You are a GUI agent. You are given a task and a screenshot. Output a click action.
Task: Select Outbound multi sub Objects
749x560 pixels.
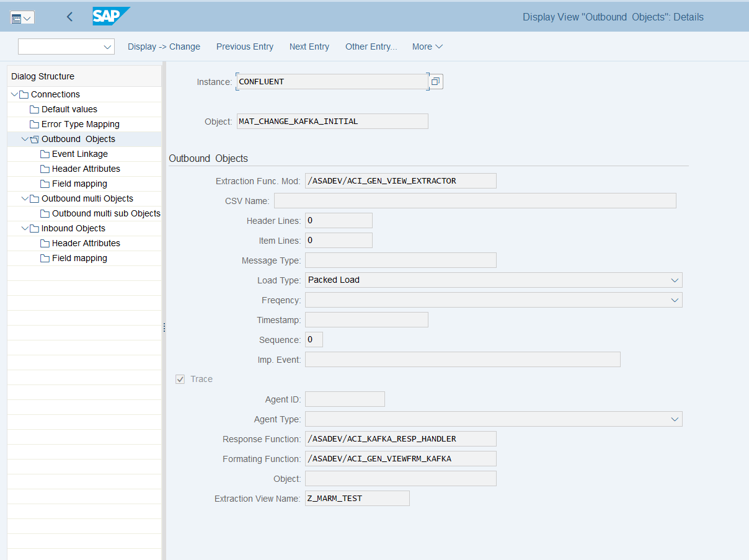tap(106, 213)
